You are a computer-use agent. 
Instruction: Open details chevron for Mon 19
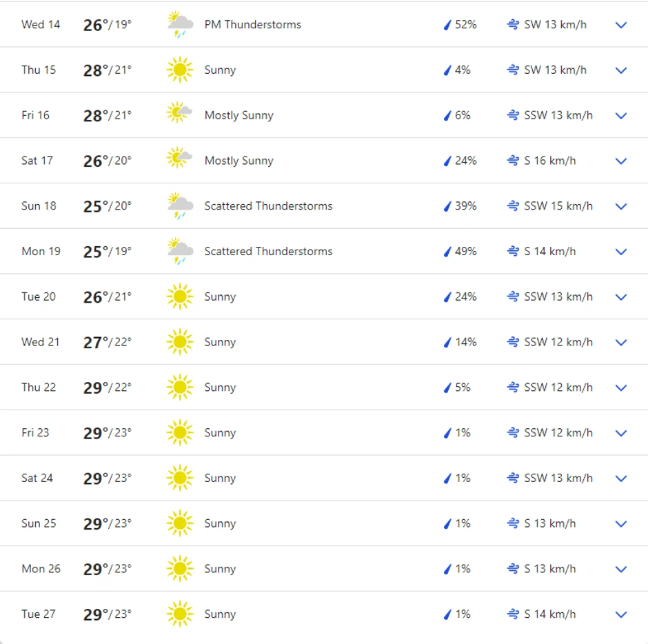(x=621, y=252)
